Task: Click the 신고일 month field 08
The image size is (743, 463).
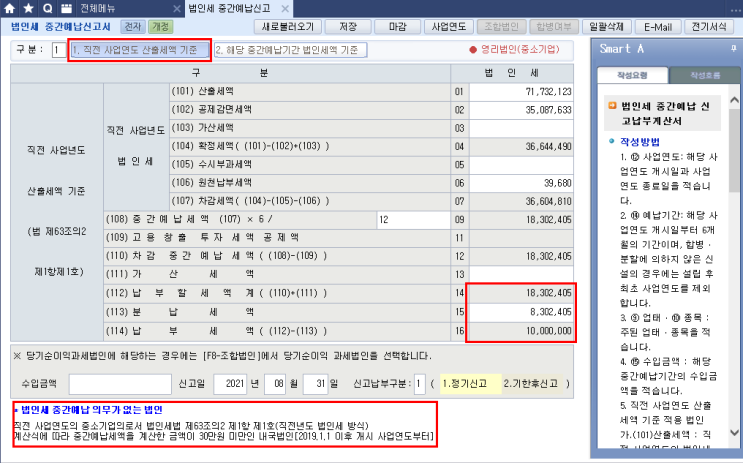Action: coord(274,384)
